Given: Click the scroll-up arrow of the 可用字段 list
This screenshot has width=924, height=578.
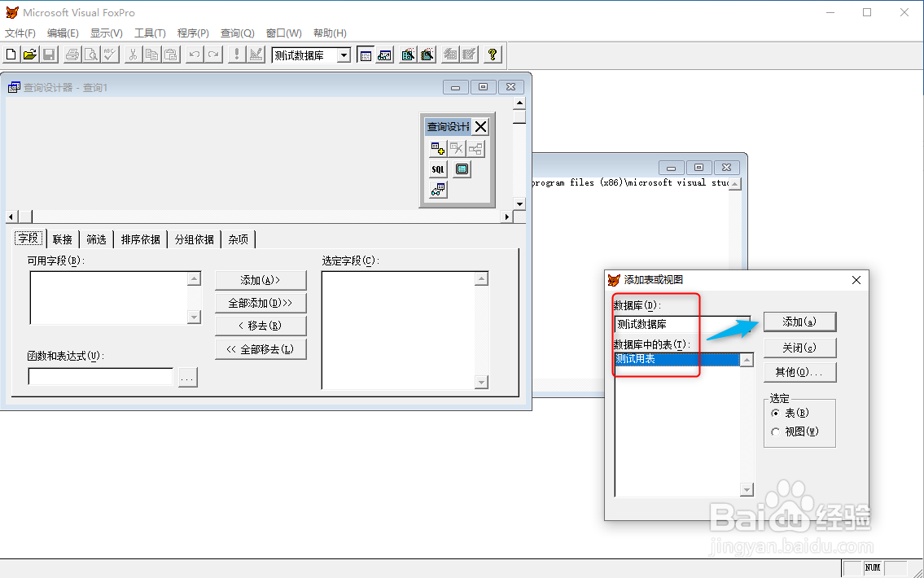Looking at the screenshot, I should coord(194,278).
